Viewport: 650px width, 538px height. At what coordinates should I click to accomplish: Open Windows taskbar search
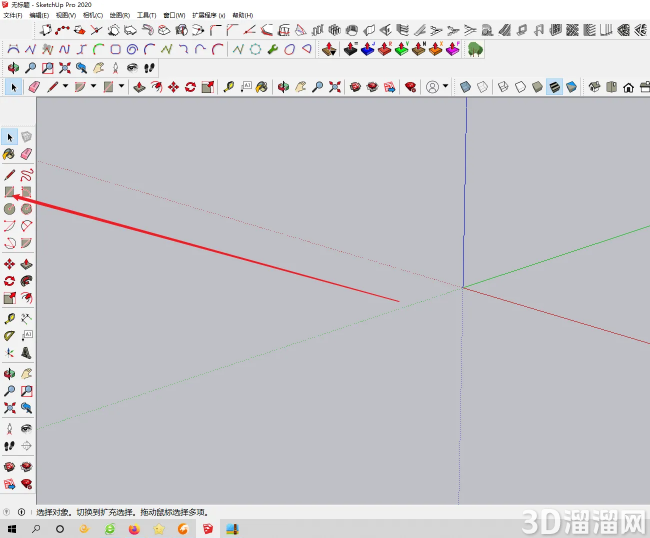(x=36, y=529)
